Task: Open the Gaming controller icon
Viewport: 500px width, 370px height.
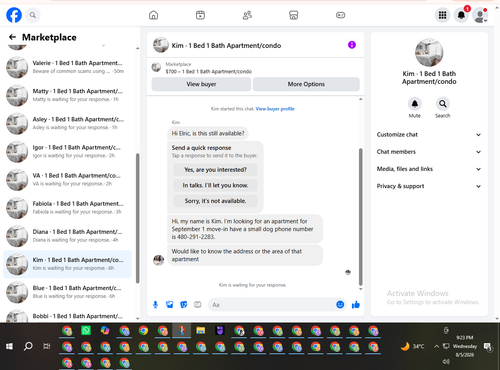Action: coord(340,15)
